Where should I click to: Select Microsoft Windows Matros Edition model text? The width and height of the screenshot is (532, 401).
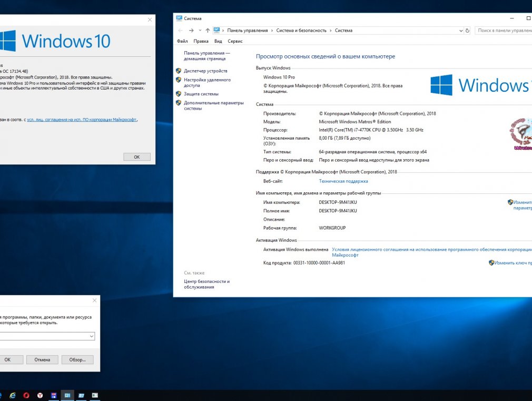[354, 122]
